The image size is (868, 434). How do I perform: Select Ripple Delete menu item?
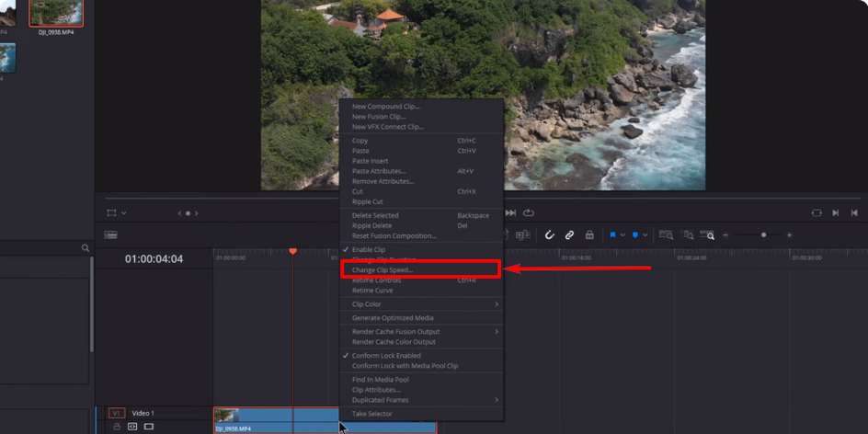coord(421,226)
